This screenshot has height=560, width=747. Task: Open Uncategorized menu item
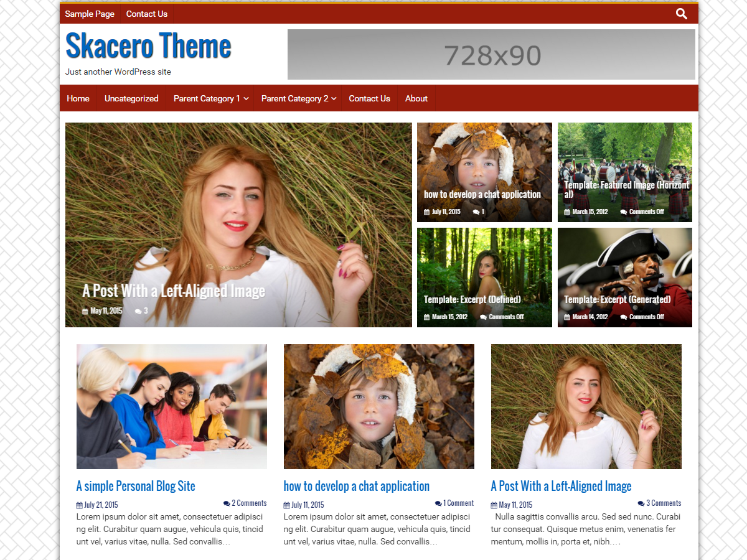coord(131,98)
